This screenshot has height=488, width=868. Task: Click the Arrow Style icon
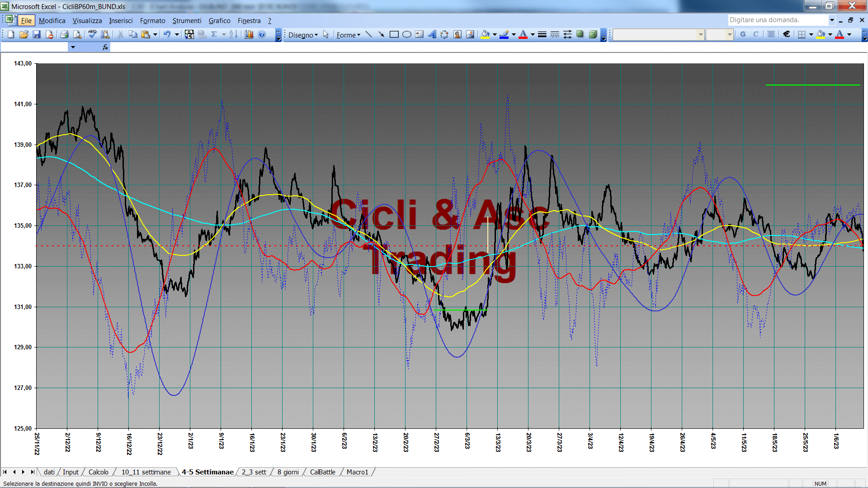coord(567,34)
